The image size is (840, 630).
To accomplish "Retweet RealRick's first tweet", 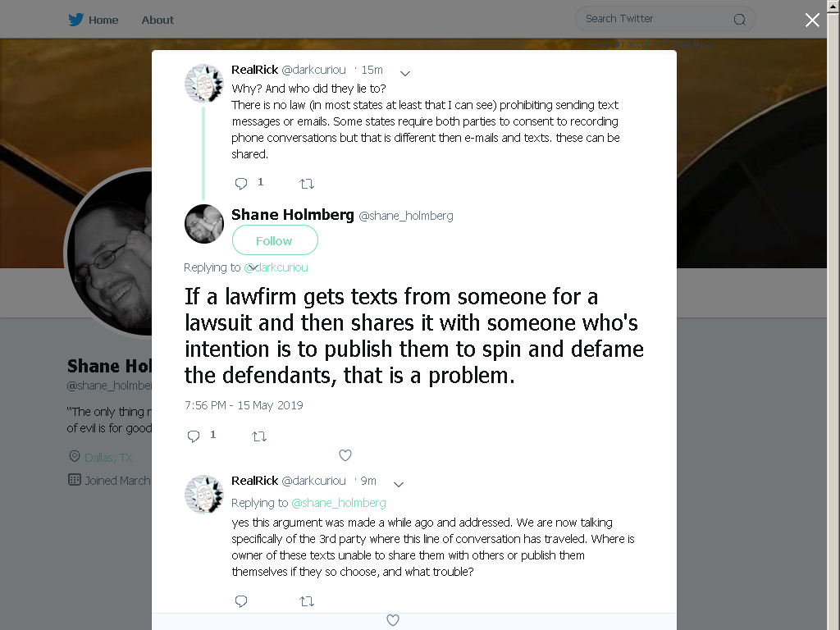I will coord(307,184).
